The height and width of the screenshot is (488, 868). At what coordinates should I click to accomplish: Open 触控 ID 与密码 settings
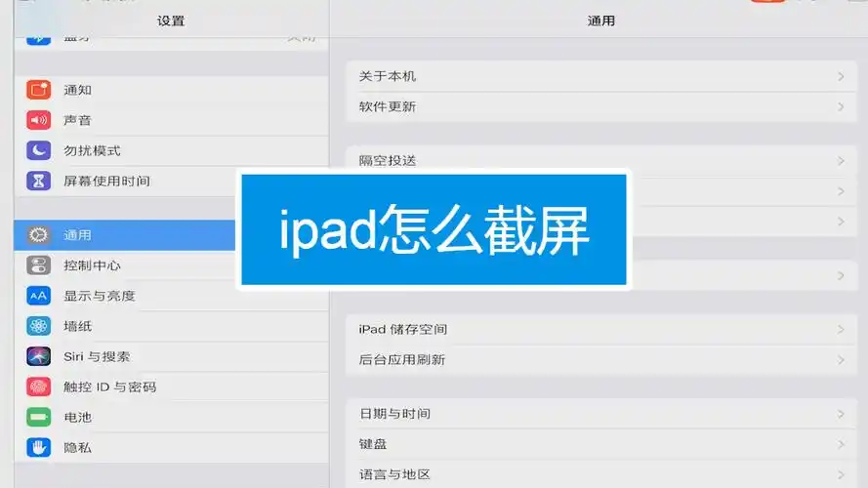pyautogui.click(x=172, y=386)
